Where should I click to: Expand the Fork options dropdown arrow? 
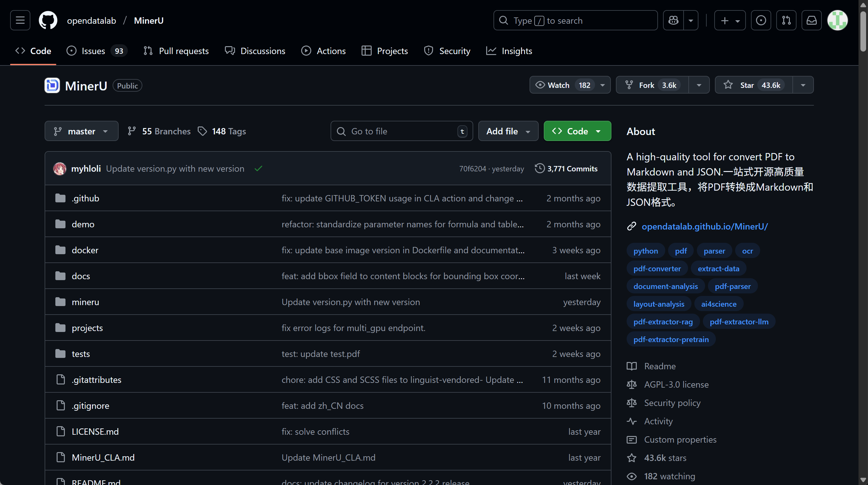[699, 85]
